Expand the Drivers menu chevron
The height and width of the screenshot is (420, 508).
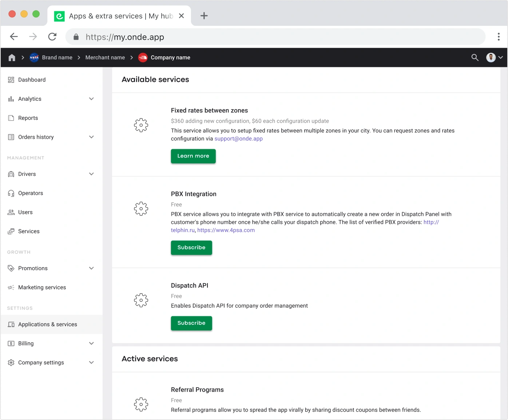91,174
